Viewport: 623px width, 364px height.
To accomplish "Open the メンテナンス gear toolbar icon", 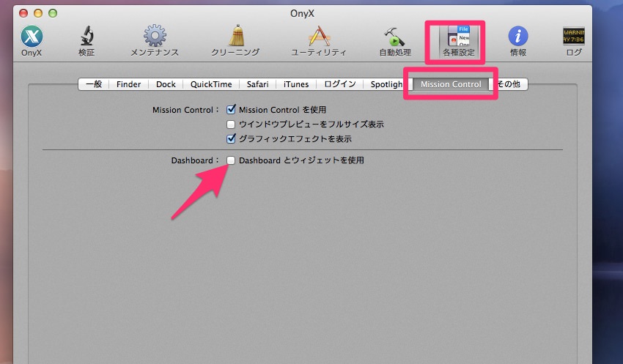I will click(155, 40).
